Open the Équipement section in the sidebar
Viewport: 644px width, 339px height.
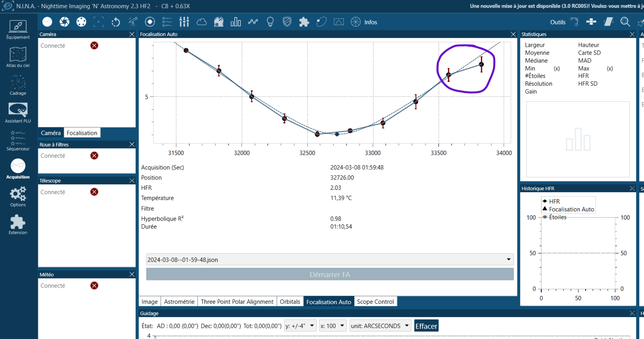tap(18, 30)
